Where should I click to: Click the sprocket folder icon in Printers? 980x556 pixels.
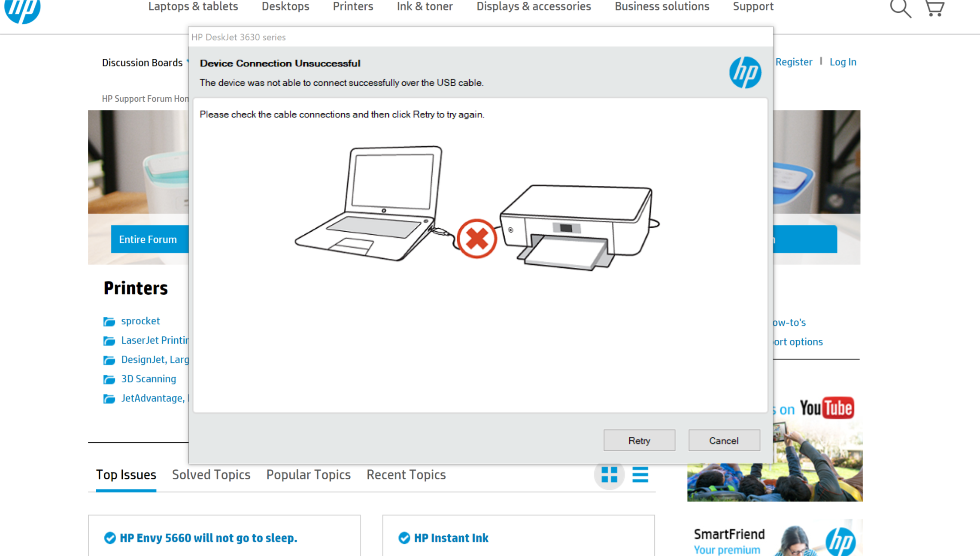[109, 321]
